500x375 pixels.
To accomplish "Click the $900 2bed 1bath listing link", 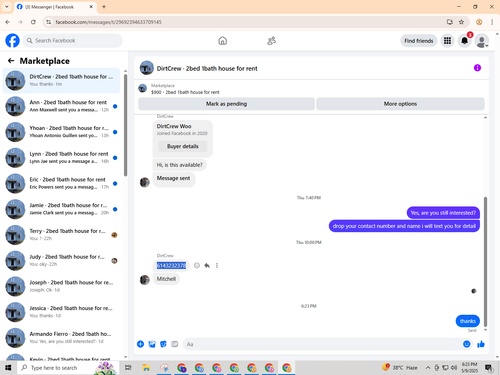I will click(x=185, y=92).
